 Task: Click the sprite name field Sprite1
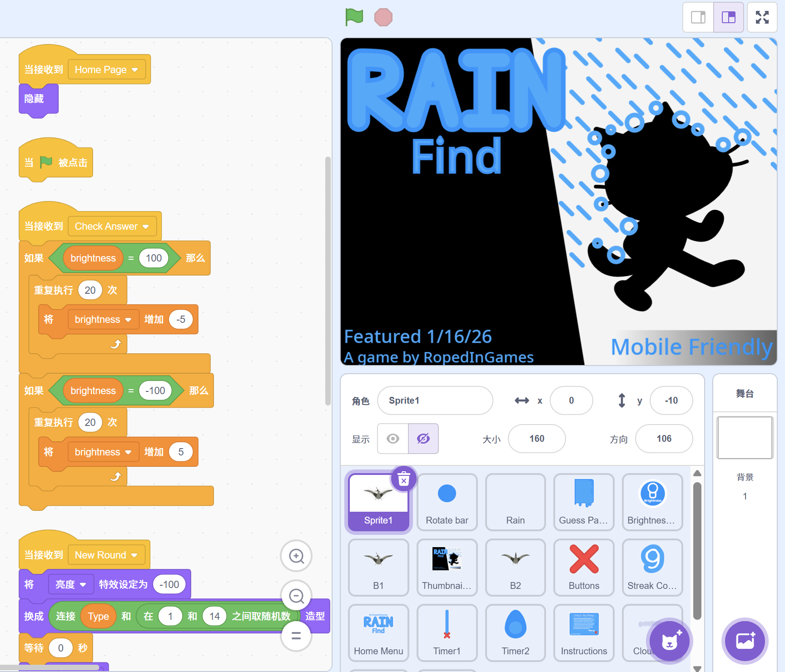[435, 400]
